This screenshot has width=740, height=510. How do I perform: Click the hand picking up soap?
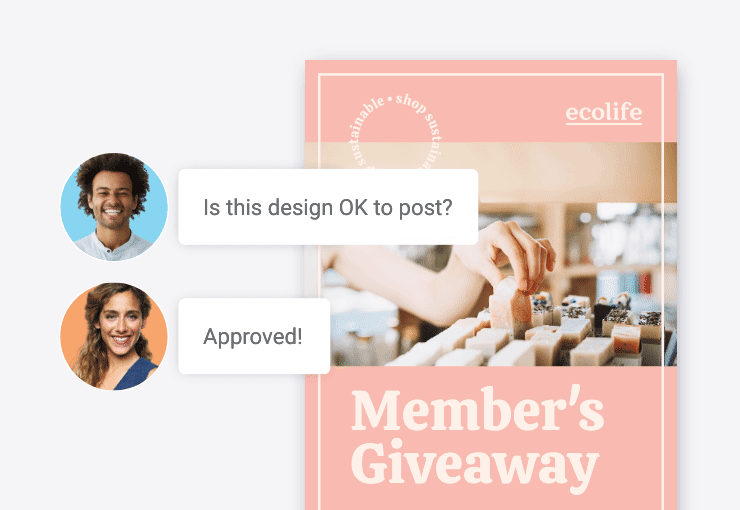[x=512, y=257]
